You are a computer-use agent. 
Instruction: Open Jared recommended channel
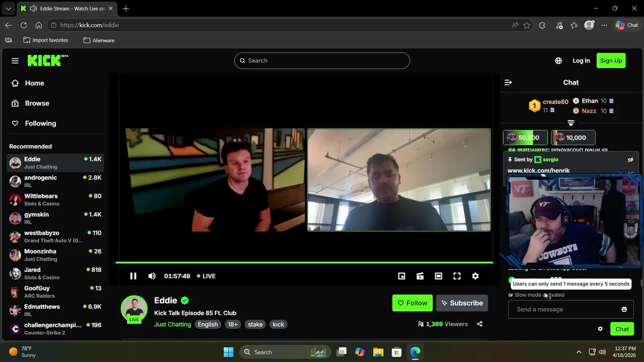point(55,273)
